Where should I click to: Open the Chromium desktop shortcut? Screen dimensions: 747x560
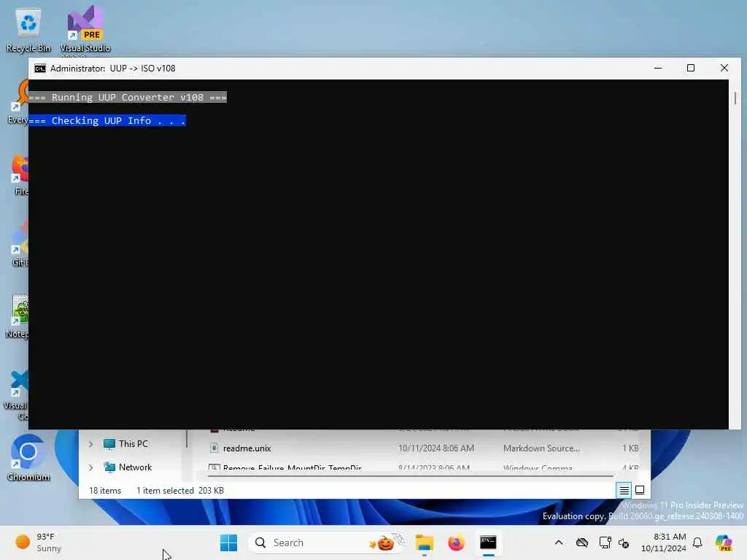click(28, 458)
